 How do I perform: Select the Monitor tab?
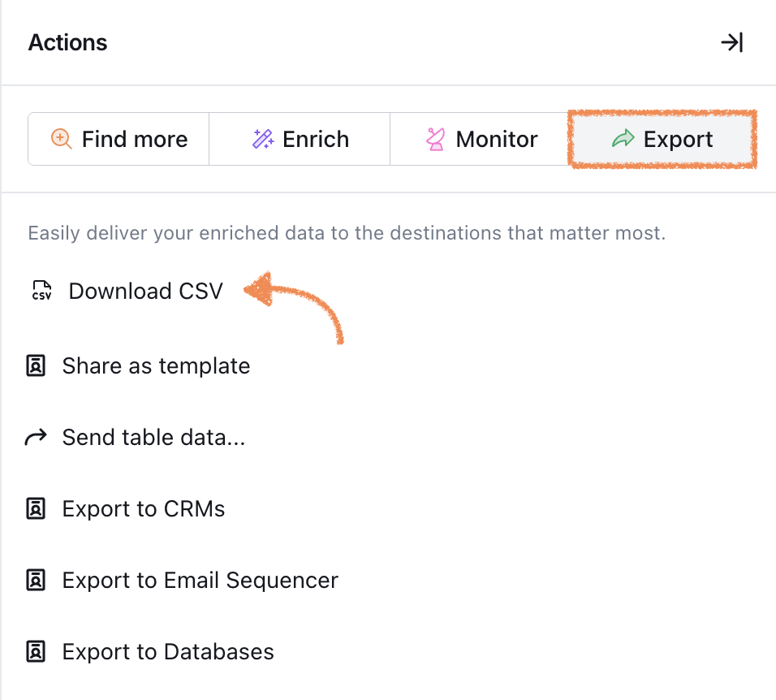(x=480, y=139)
